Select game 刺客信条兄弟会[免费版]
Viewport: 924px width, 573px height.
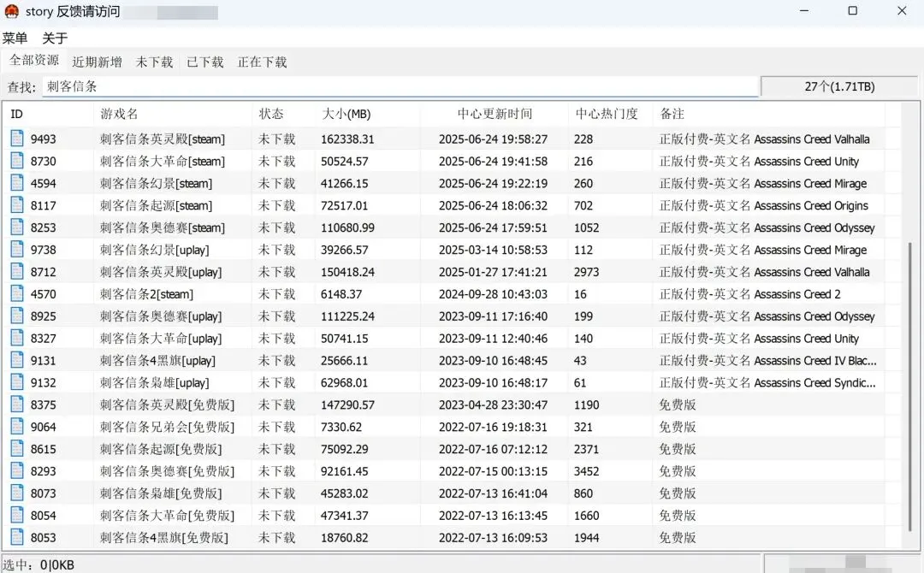click(167, 427)
